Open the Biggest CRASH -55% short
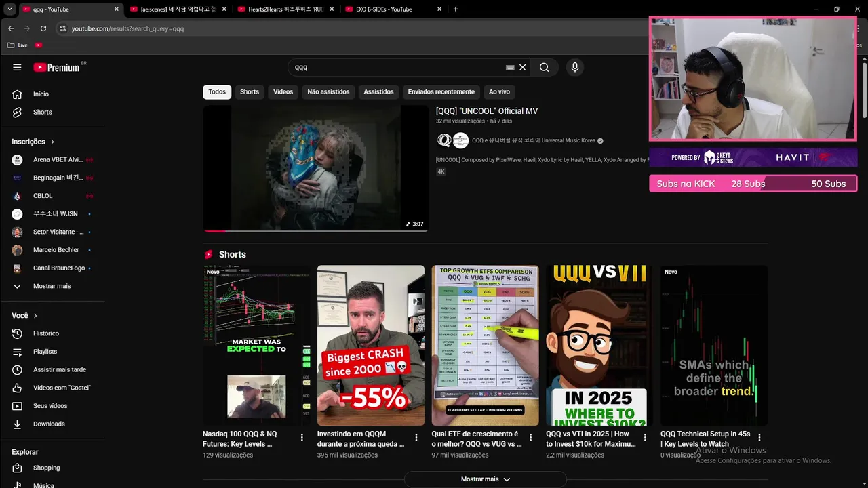 [x=371, y=346]
